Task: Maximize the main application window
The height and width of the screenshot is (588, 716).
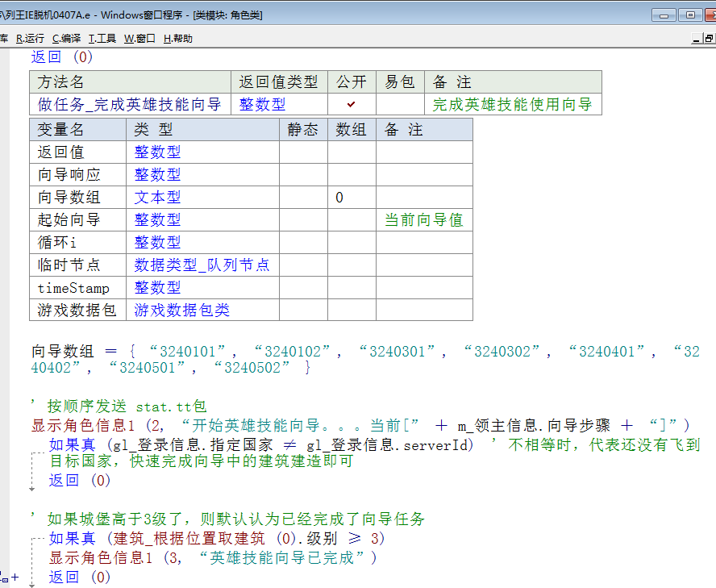Action: pyautogui.click(x=689, y=15)
